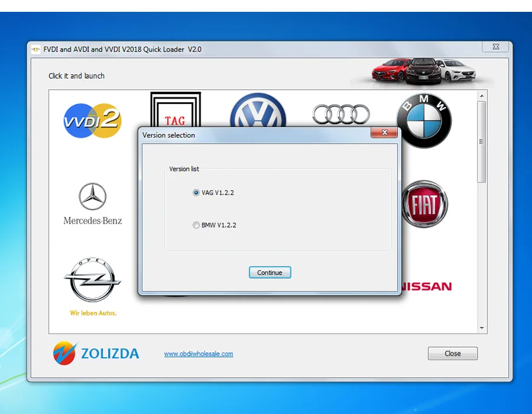
Task: Click the three cars banner image
Action: (x=423, y=71)
